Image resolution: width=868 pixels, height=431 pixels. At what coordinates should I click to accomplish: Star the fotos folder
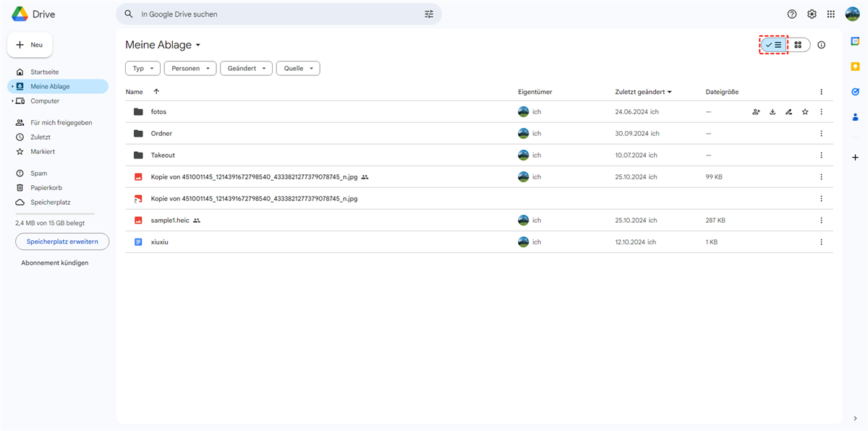click(x=805, y=112)
